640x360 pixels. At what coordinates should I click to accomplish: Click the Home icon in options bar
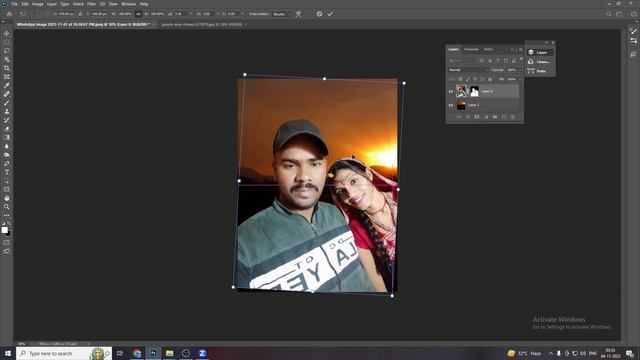[x=9, y=14]
